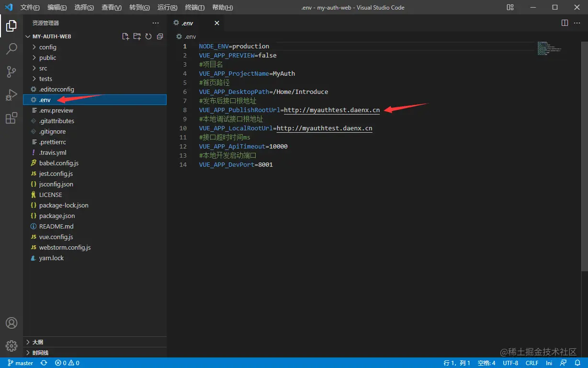The height and width of the screenshot is (368, 588).
Task: Open package.json in explorer
Action: (95, 216)
